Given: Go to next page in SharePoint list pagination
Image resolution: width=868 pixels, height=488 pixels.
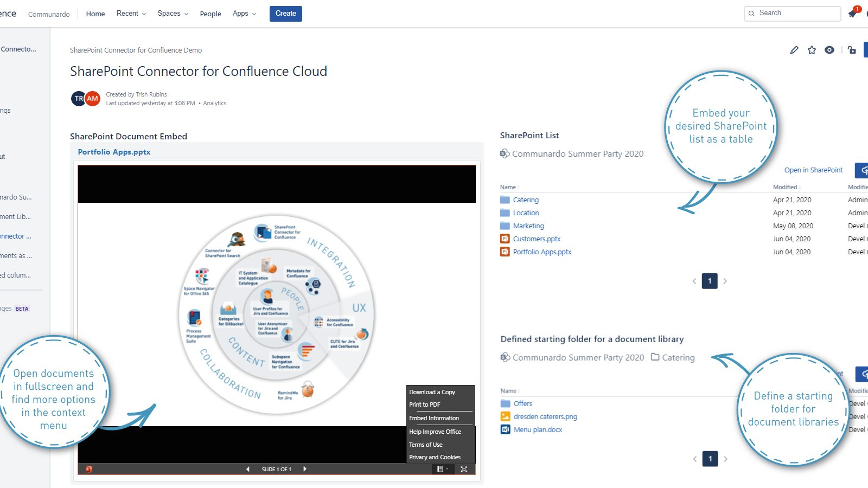Looking at the screenshot, I should [x=725, y=281].
